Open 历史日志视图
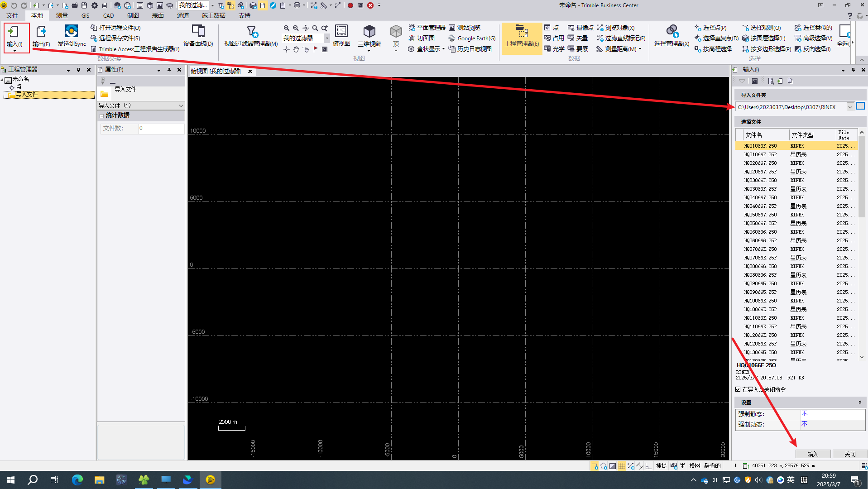Screen dimensions: 868x489 tap(470, 49)
